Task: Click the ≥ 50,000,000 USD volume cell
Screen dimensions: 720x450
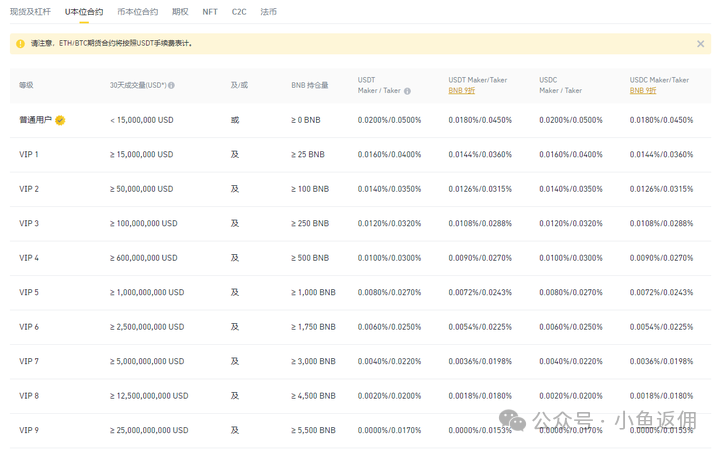Action: (x=141, y=189)
